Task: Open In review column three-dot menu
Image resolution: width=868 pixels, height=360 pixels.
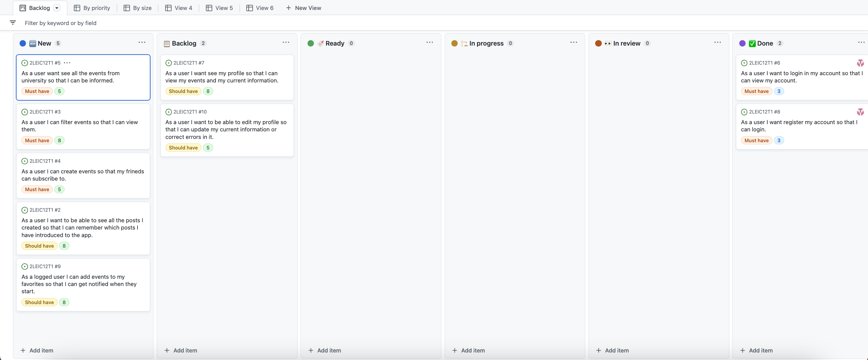Action: click(x=717, y=43)
